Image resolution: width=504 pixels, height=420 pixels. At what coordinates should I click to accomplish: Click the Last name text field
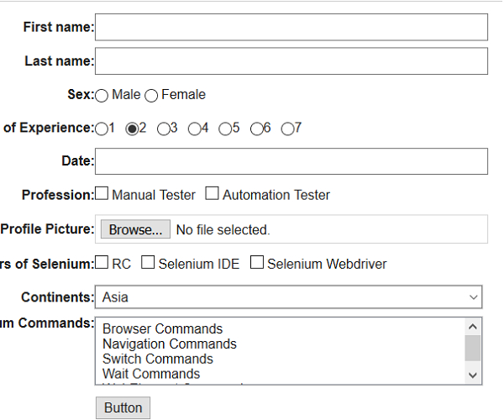point(291,61)
